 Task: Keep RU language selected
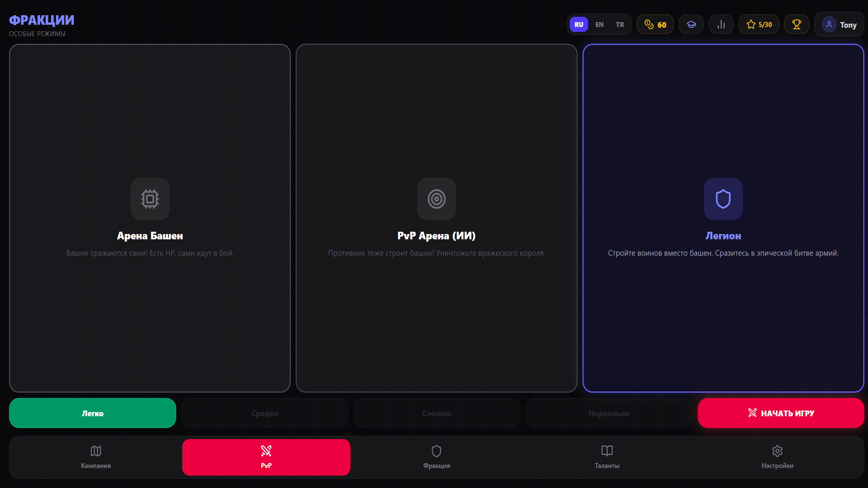[579, 24]
